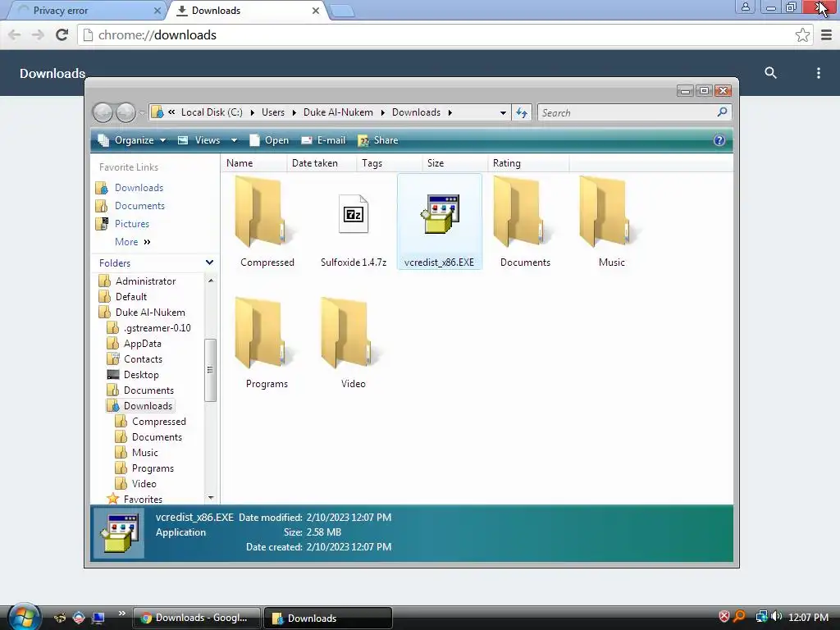Image resolution: width=840 pixels, height=630 pixels.
Task: Click the network icon in system tray
Action: 761,617
